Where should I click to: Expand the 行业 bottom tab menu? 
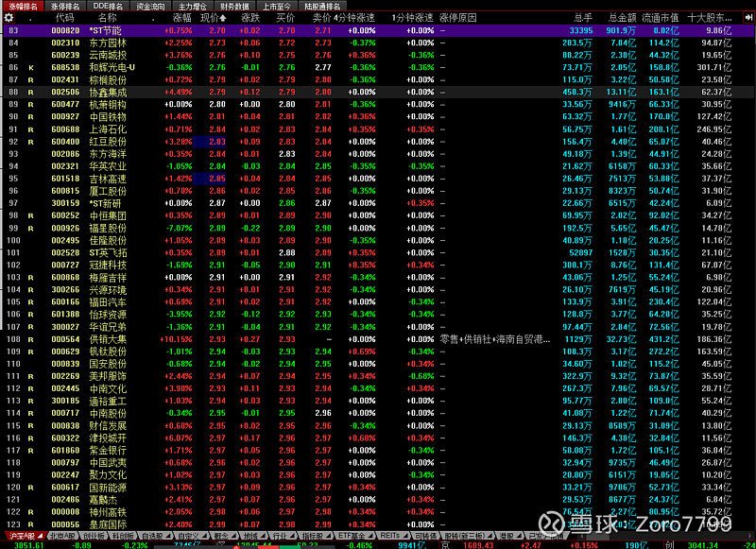292,536
